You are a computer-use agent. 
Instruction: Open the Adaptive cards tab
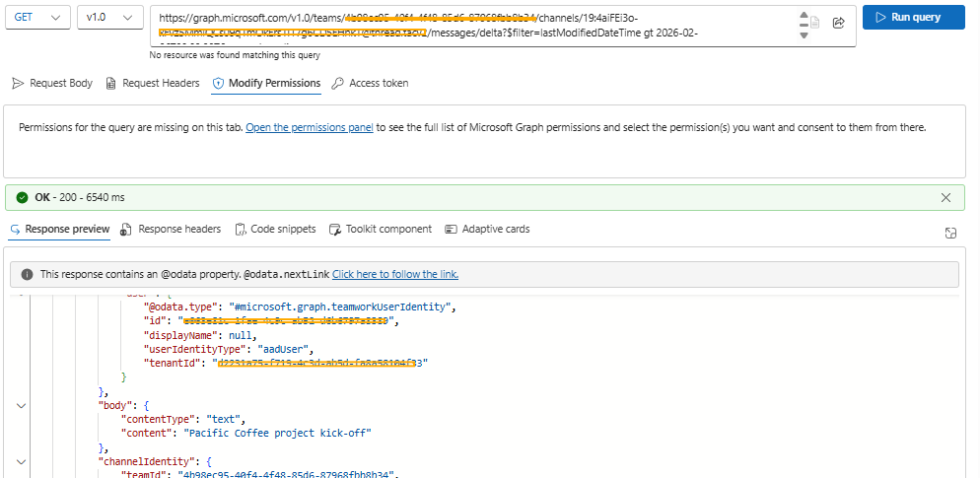[487, 230]
